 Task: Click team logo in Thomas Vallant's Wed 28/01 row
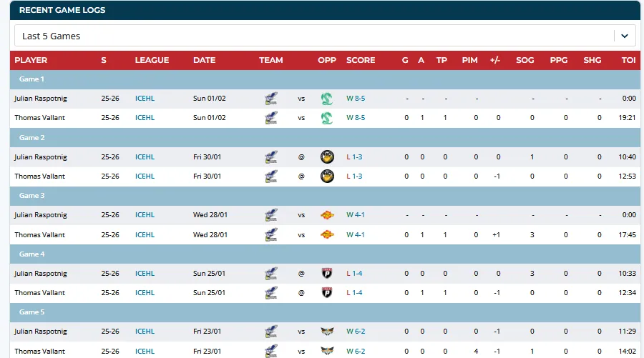click(x=270, y=234)
